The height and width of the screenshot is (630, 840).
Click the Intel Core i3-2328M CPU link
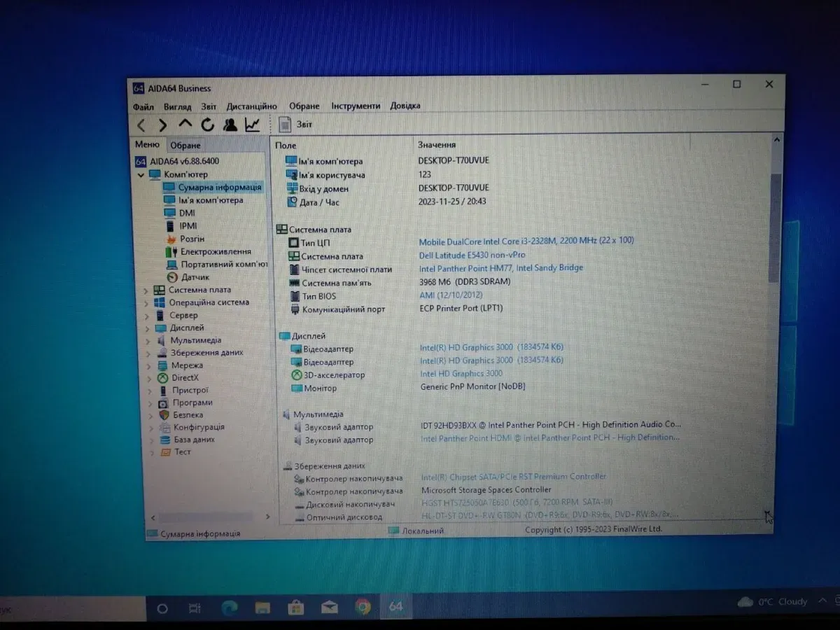[526, 241]
